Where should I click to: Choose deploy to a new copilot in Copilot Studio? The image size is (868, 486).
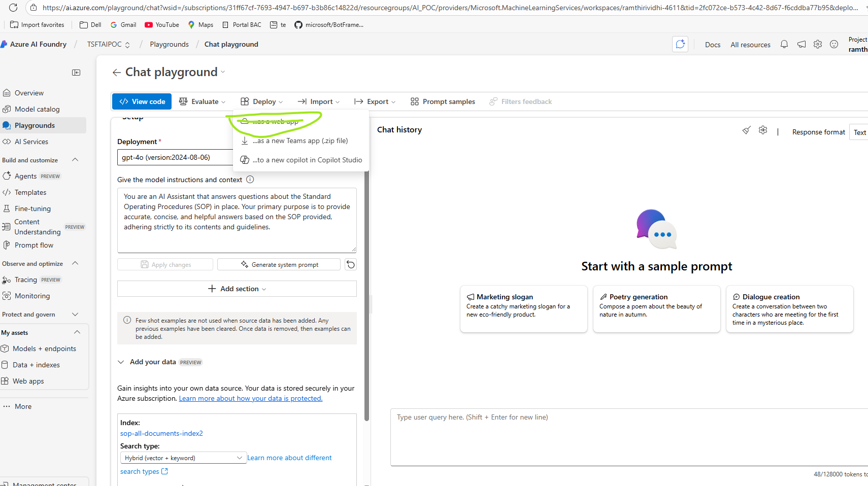pyautogui.click(x=301, y=160)
